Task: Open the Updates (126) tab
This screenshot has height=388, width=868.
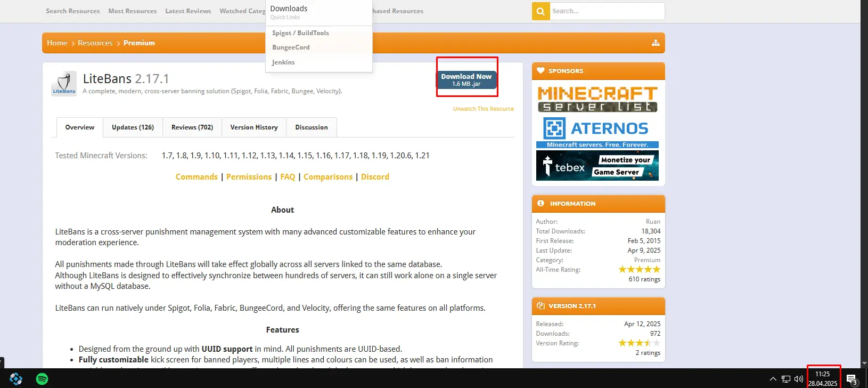Action: click(x=133, y=127)
